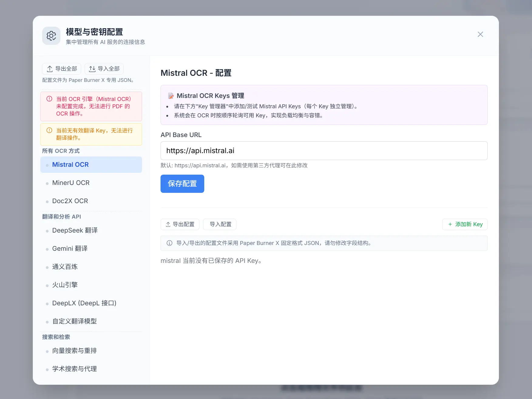
Task: Focus the API Base URL input field
Action: coord(324,151)
